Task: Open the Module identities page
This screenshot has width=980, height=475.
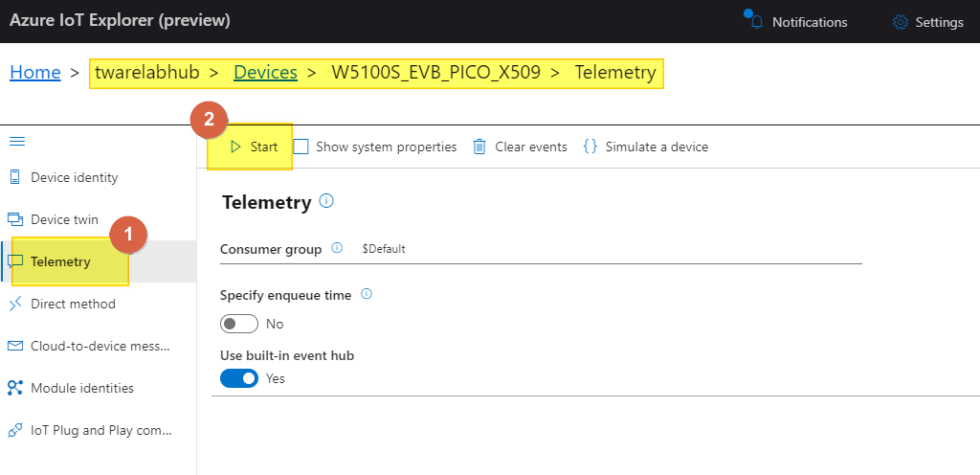Action: pyautogui.click(x=99, y=388)
